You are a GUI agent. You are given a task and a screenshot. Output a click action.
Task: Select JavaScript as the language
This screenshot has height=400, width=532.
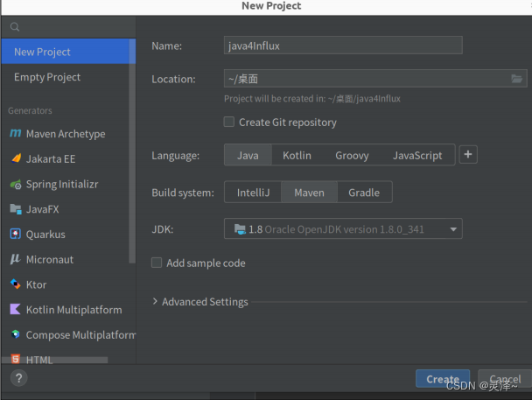(417, 155)
